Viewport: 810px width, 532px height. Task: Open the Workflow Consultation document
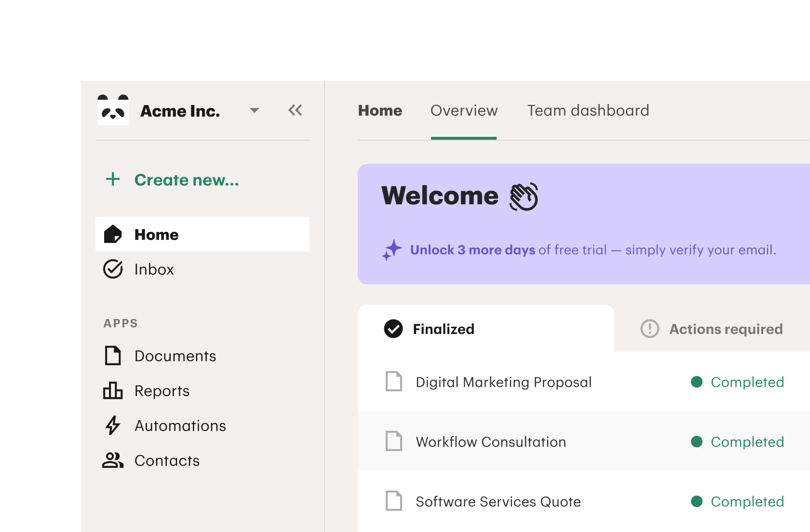(x=490, y=442)
